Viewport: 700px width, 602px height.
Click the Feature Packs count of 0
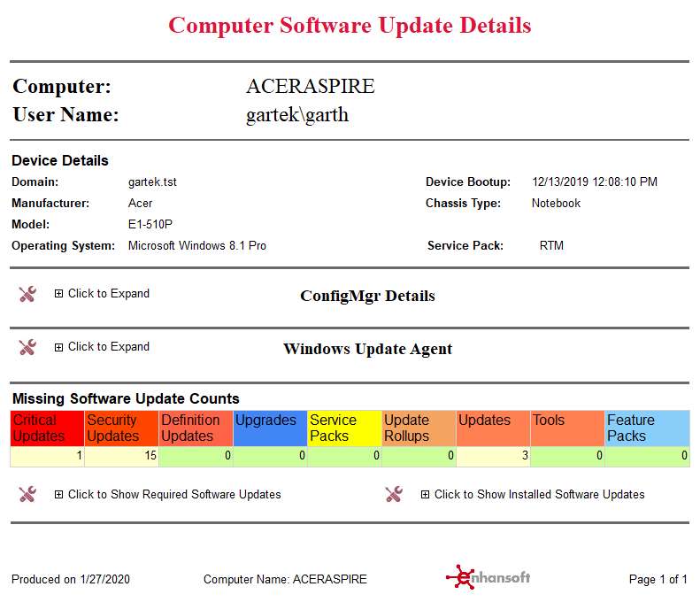(x=647, y=456)
